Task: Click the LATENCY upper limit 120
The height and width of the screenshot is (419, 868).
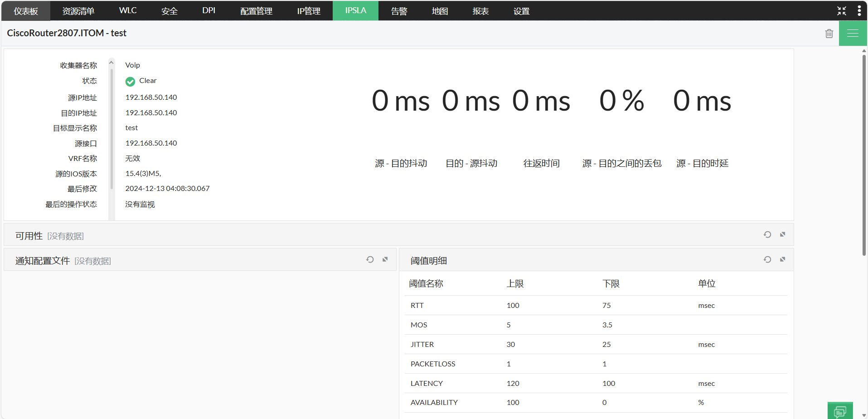Action: (513, 384)
